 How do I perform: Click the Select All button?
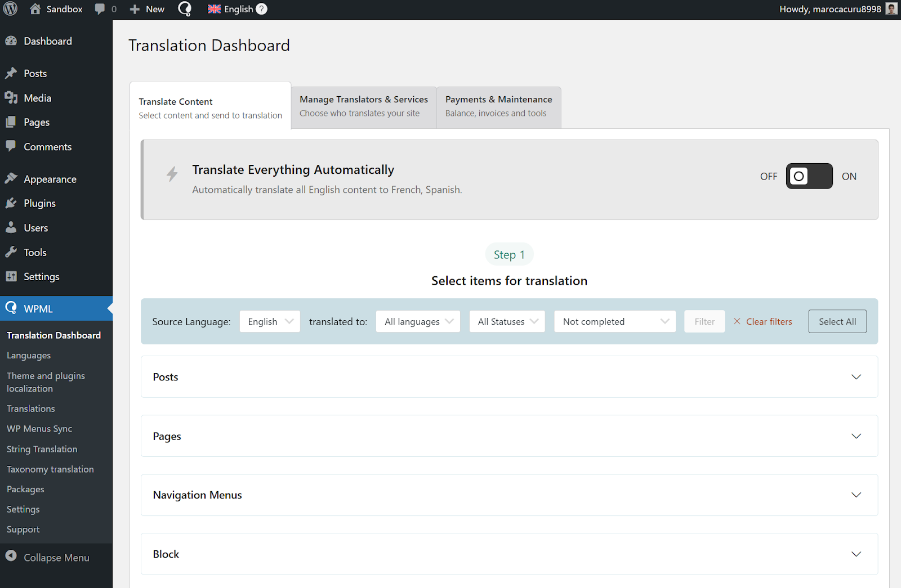click(837, 321)
